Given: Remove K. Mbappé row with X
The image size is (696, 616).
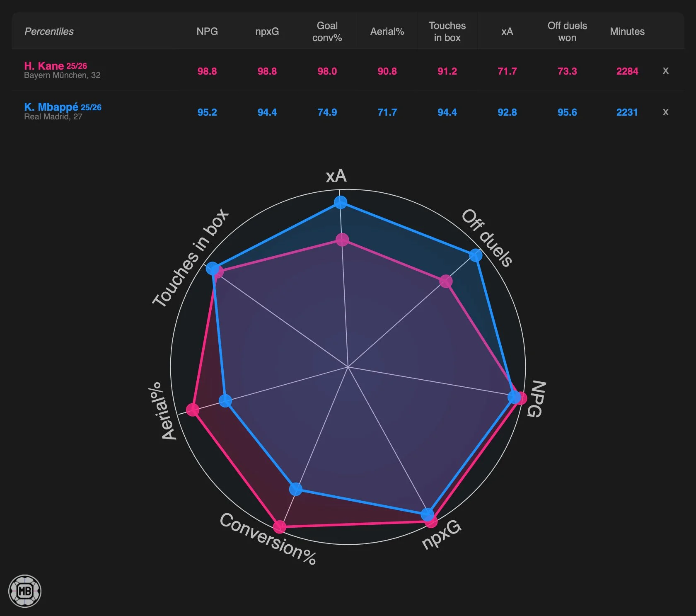Looking at the screenshot, I should (x=665, y=112).
